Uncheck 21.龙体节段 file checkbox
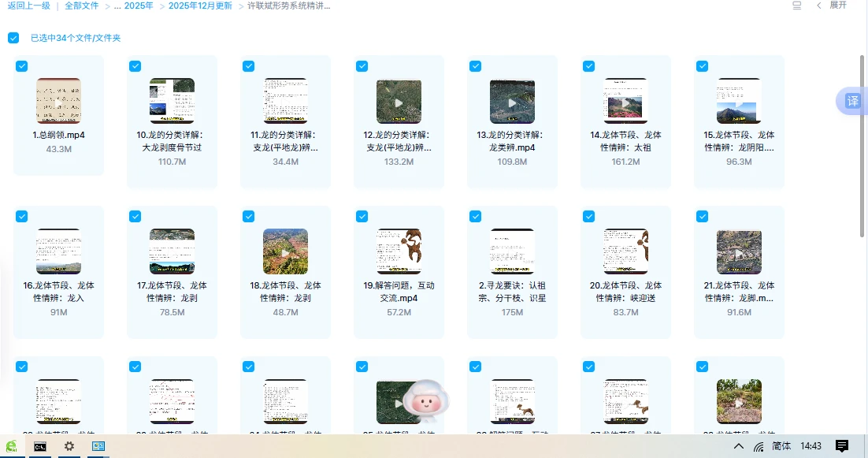Screen dimensions: 868x458 tap(702, 216)
